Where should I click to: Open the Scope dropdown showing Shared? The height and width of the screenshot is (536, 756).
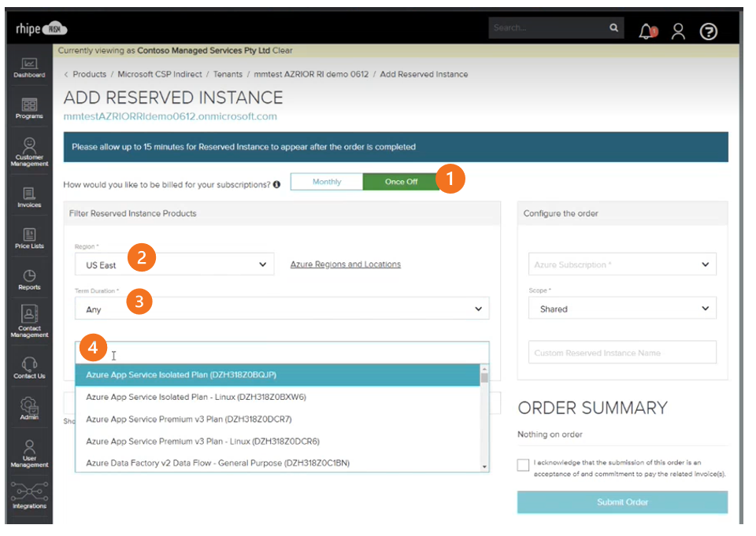pyautogui.click(x=622, y=309)
